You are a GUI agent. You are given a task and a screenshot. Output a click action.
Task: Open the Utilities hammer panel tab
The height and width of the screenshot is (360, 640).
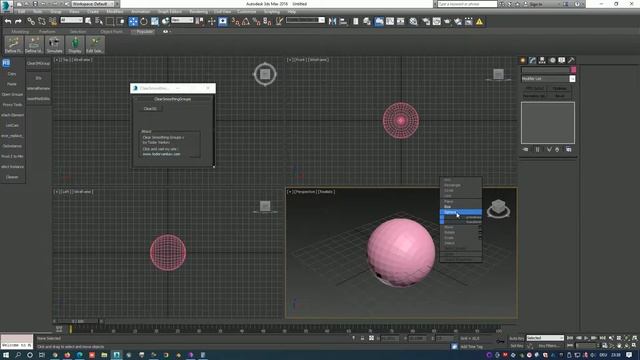(571, 60)
